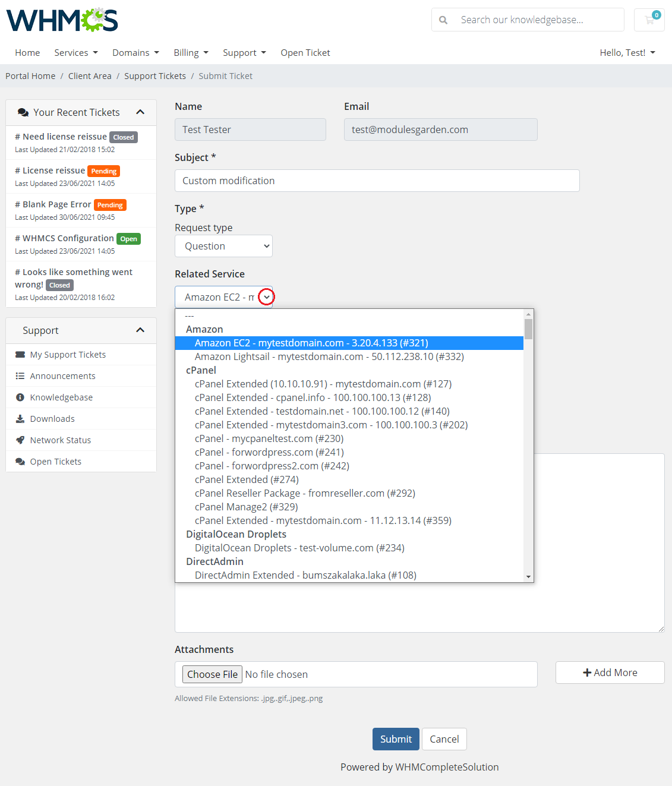Click Open Ticket in the navigation bar
The image size is (672, 786).
coord(305,53)
